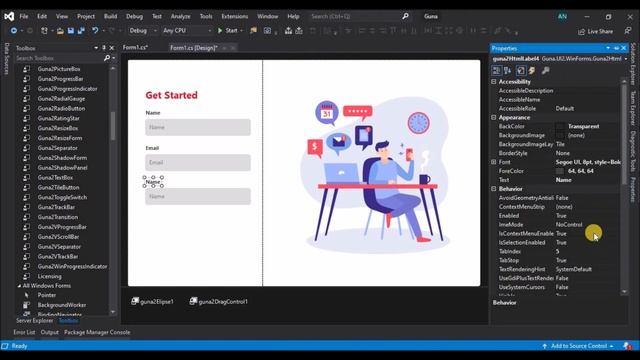This screenshot has width=640, height=360.
Task: Click the Categorized view icon in Properties
Action: [496, 71]
